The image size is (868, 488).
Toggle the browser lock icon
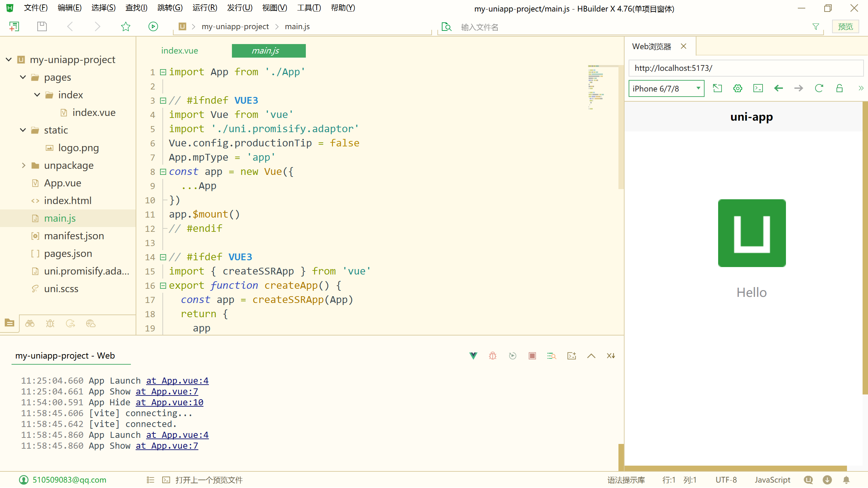(x=840, y=88)
